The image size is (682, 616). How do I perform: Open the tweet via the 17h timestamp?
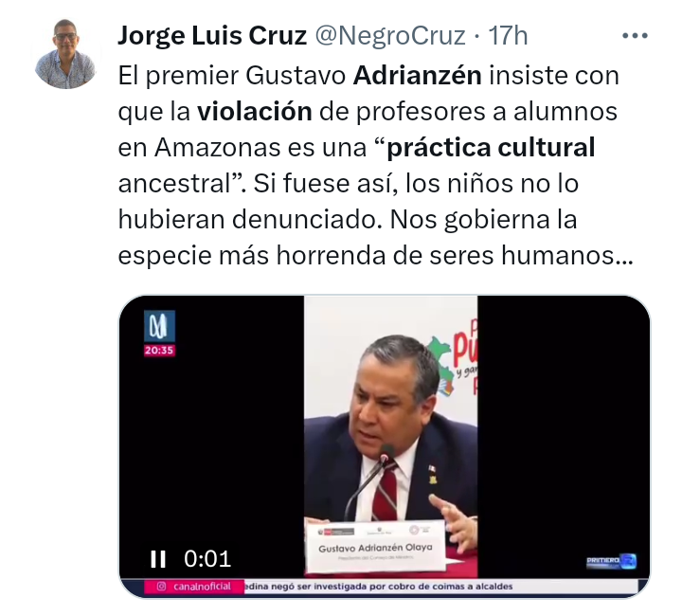coord(508,35)
